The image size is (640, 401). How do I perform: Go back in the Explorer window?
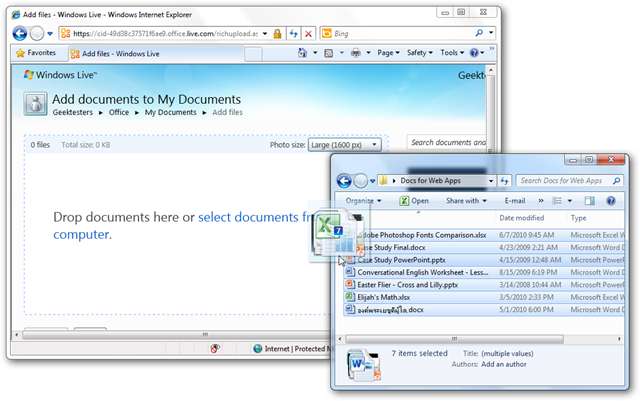[x=344, y=181]
